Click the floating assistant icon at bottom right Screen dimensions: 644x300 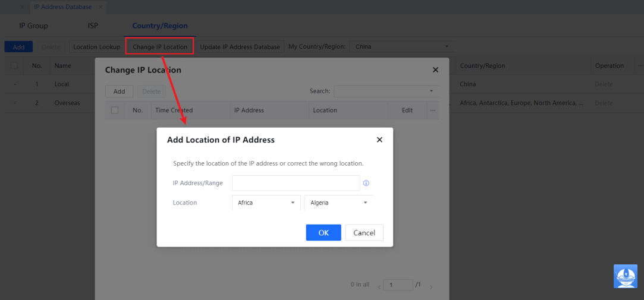625,276
